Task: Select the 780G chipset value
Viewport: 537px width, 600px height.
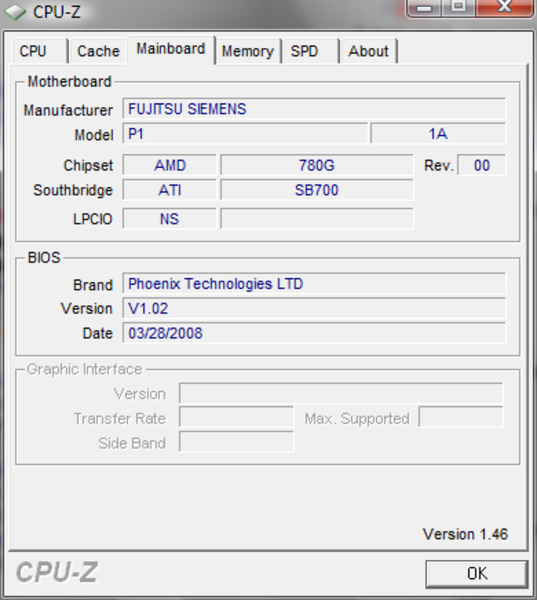Action: [x=317, y=165]
